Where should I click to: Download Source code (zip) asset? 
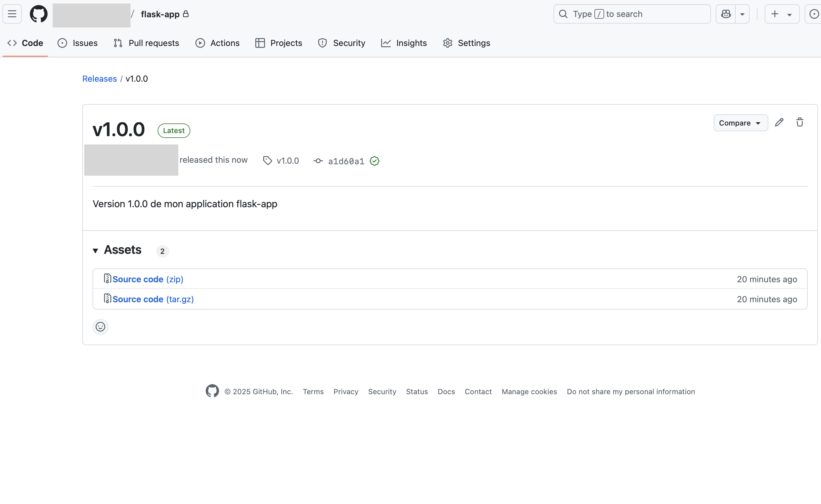point(148,279)
